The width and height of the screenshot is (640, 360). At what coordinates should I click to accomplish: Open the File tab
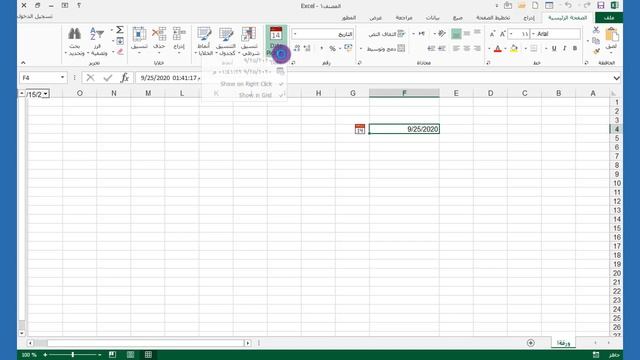[609, 18]
